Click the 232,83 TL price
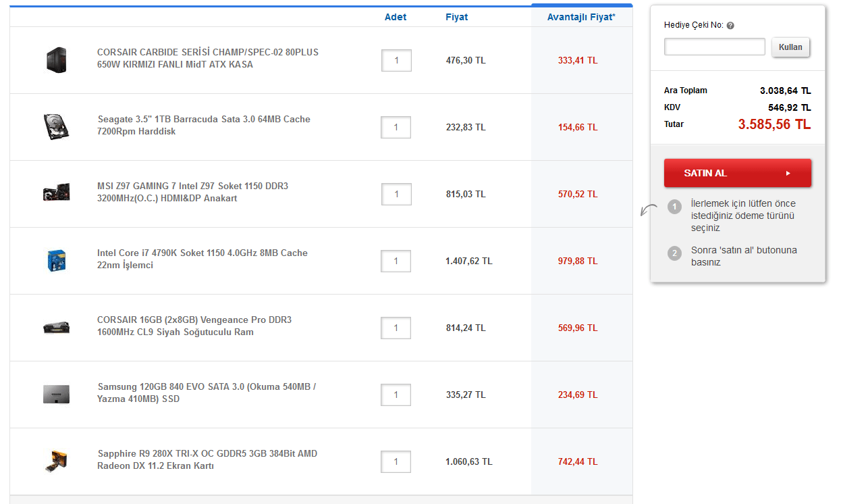 466,127
